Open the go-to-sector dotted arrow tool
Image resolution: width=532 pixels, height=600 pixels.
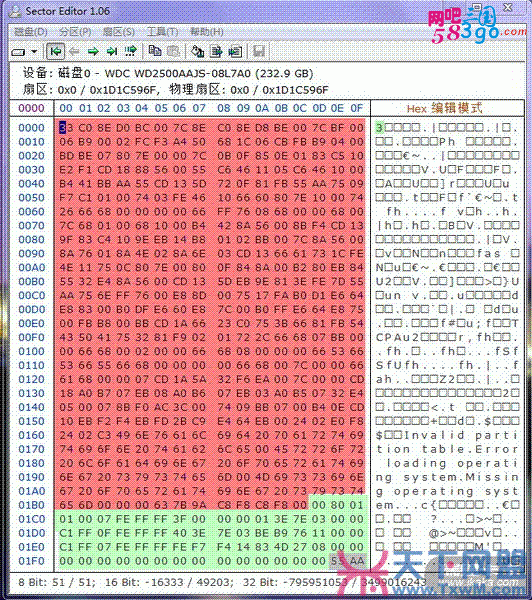pos(131,51)
